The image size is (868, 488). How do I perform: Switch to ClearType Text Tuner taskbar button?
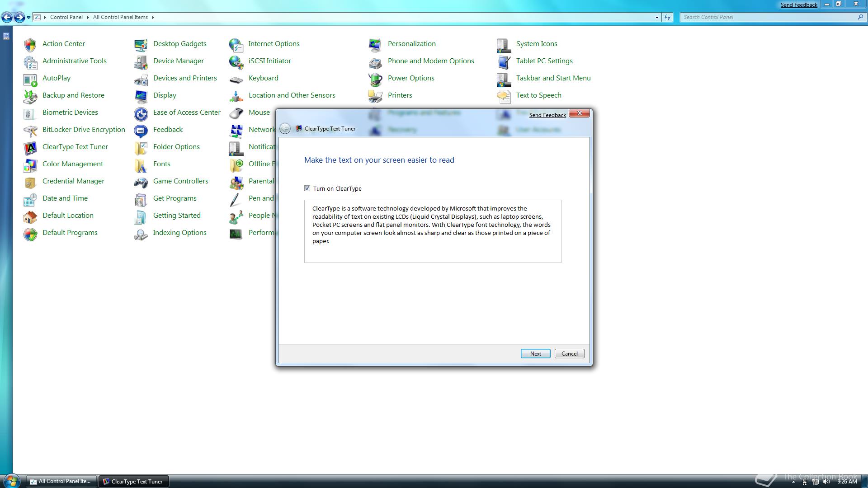coord(134,481)
